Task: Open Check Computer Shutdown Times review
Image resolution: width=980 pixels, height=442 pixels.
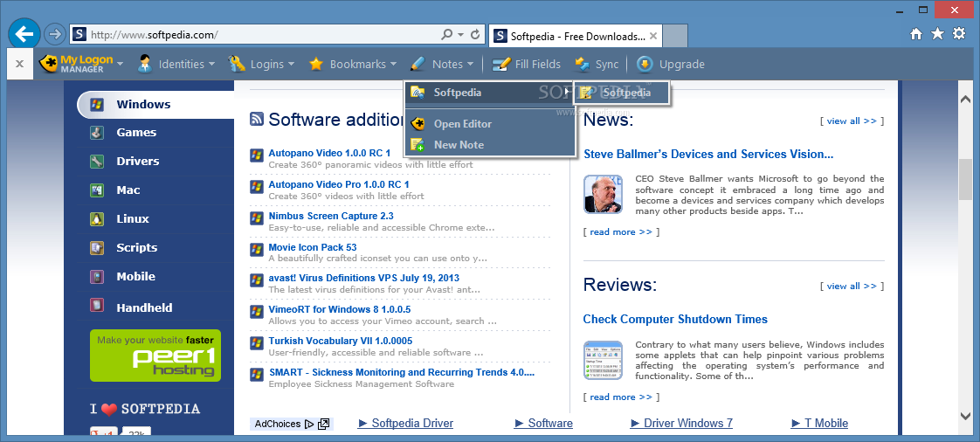Action: coord(675,320)
